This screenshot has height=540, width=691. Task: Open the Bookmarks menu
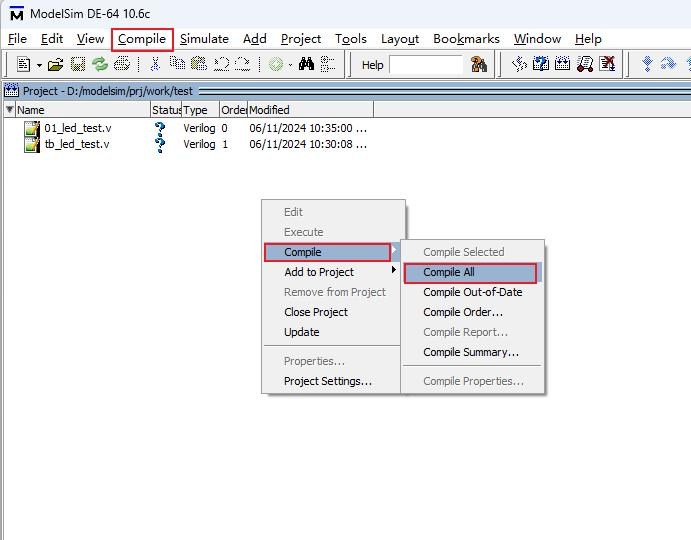(x=466, y=39)
